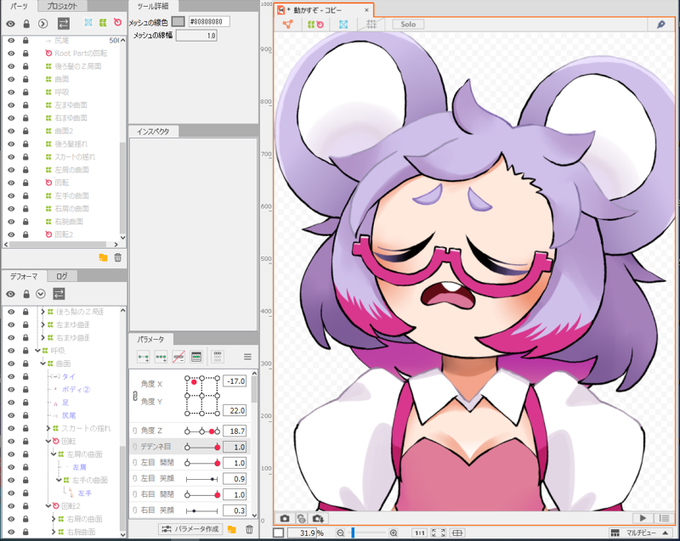This screenshot has width=680, height=541.
Task: Click the dotted grid icon in Parameter toolbar
Action: pos(218,357)
